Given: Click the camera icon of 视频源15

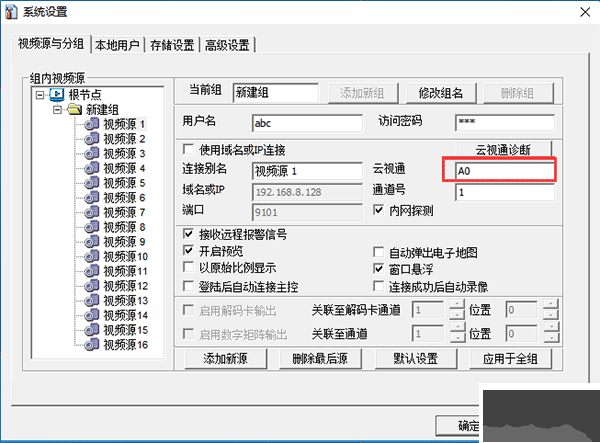Looking at the screenshot, I should tap(92, 330).
